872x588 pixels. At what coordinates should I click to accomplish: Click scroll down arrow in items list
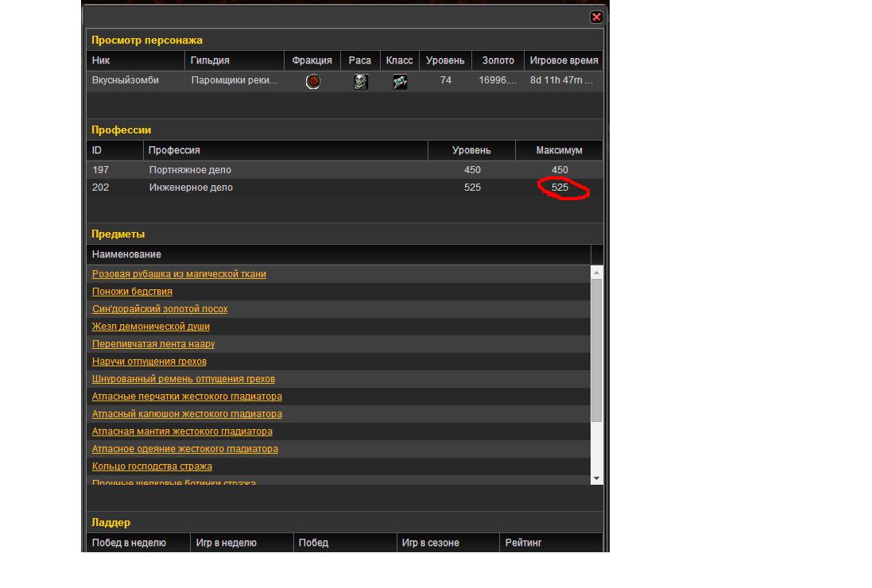(597, 478)
